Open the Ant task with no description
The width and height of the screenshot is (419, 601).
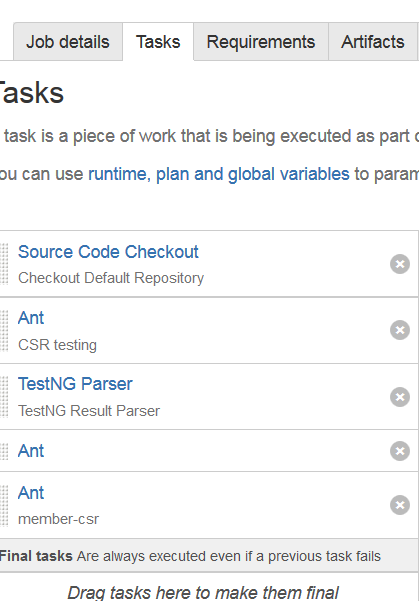click(x=31, y=451)
